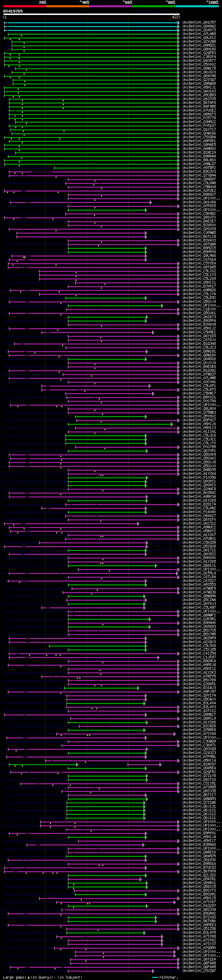The image size is (222, 980).
Task: Select the UniRef100_C5XDR4 label
Action: pyautogui.click(x=199, y=137)
